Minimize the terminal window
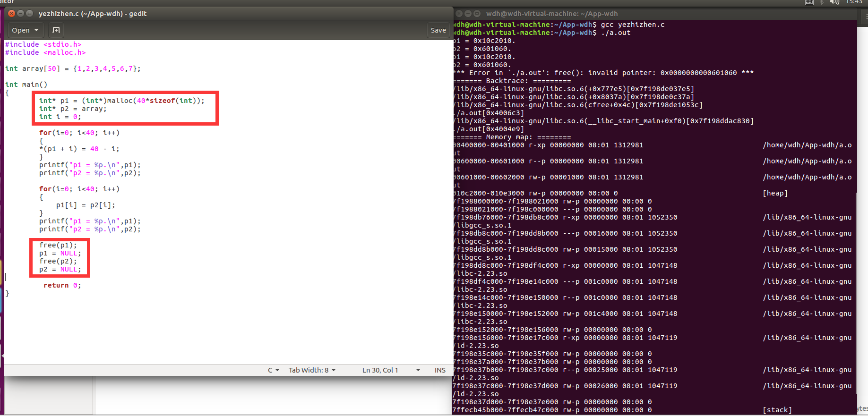This screenshot has height=416, width=868. pos(468,14)
